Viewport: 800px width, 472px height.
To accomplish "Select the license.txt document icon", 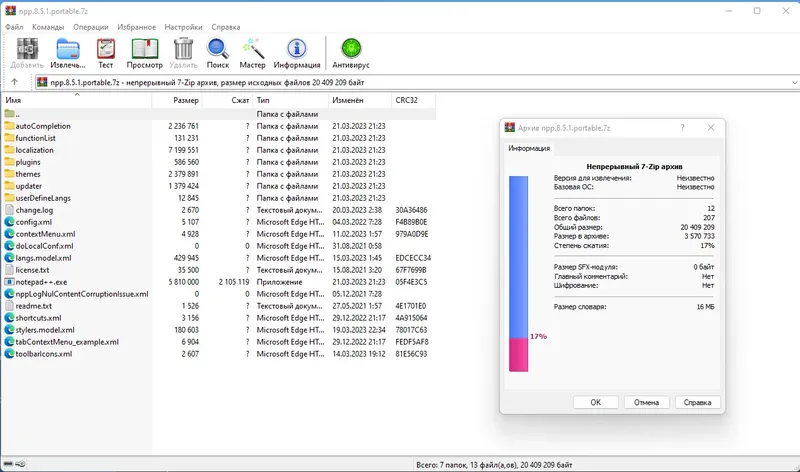I will click(9, 270).
